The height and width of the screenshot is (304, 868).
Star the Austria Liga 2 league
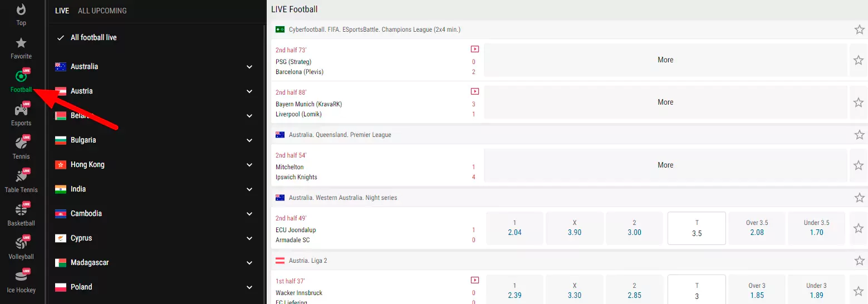coord(860,261)
